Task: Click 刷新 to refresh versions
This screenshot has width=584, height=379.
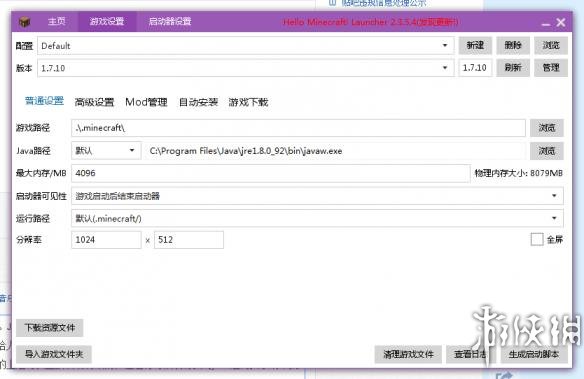Action: [x=513, y=68]
